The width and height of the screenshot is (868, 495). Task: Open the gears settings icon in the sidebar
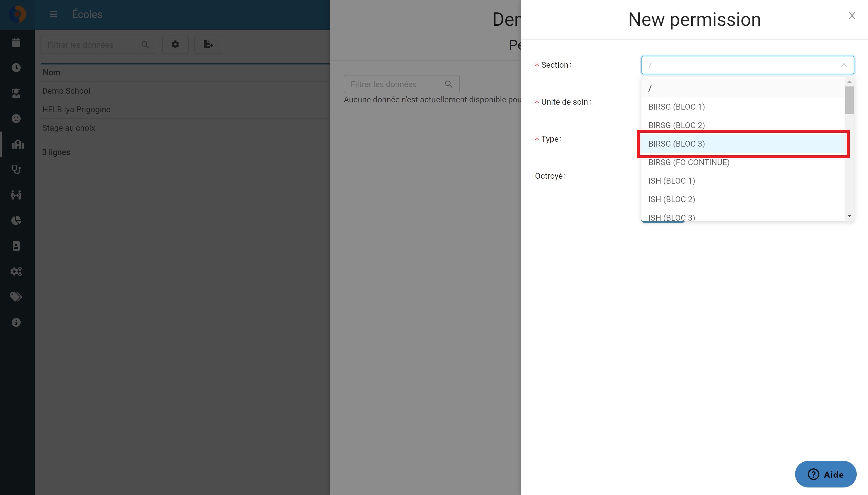tap(16, 271)
